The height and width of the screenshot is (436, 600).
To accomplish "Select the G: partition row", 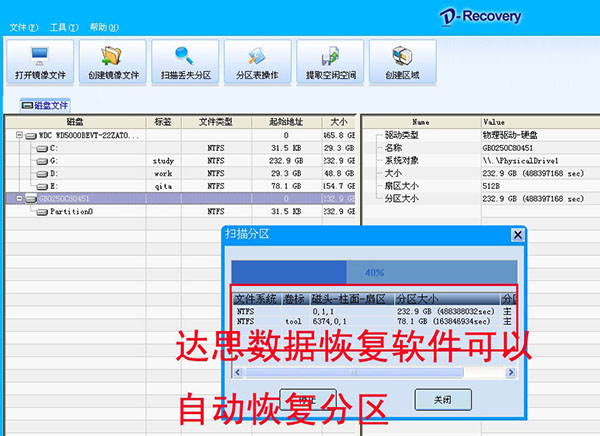I will click(x=181, y=160).
